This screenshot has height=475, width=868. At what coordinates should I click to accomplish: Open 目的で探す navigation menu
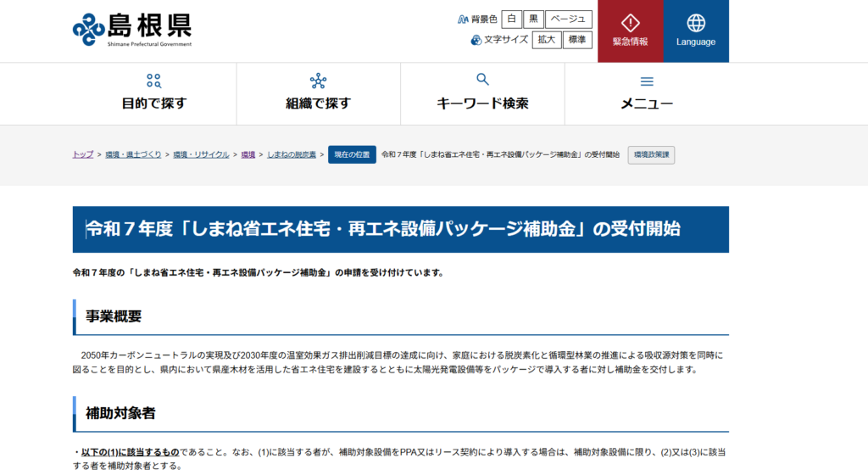pos(154,93)
